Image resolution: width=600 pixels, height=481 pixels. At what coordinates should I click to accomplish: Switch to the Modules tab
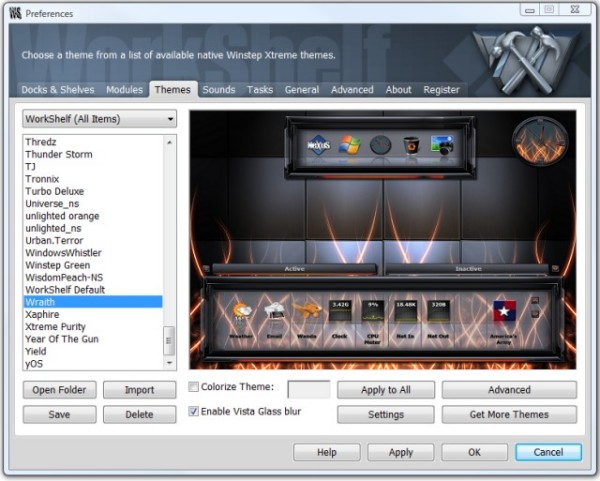pyautogui.click(x=124, y=90)
